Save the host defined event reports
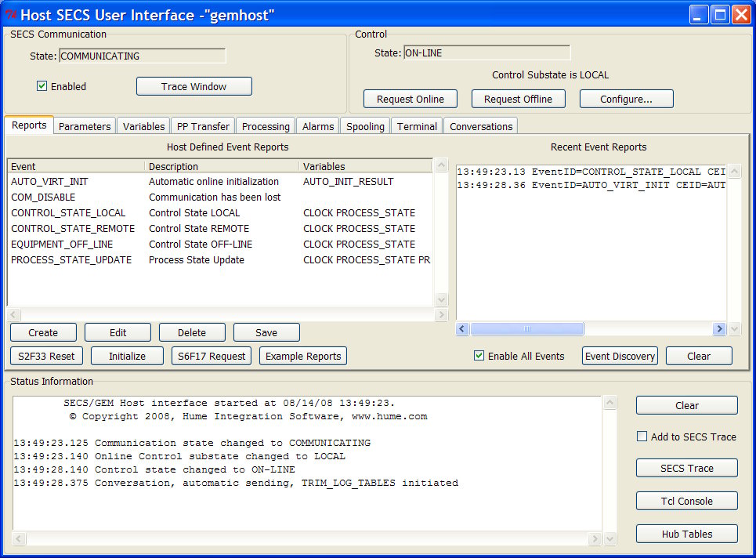 tap(266, 332)
